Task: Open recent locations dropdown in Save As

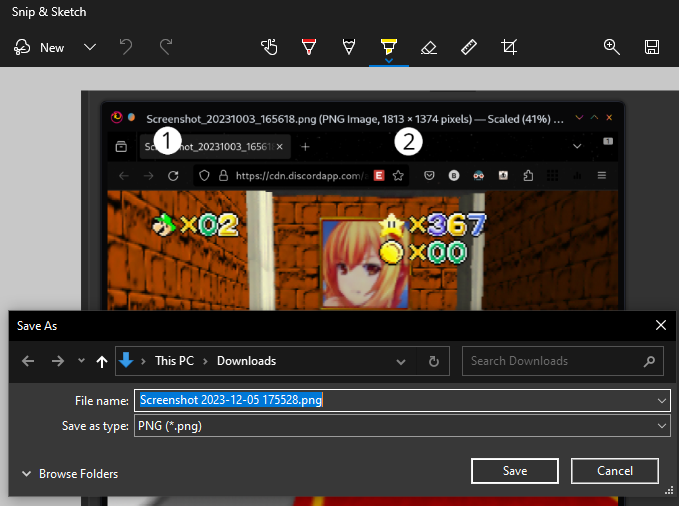Action: point(81,360)
